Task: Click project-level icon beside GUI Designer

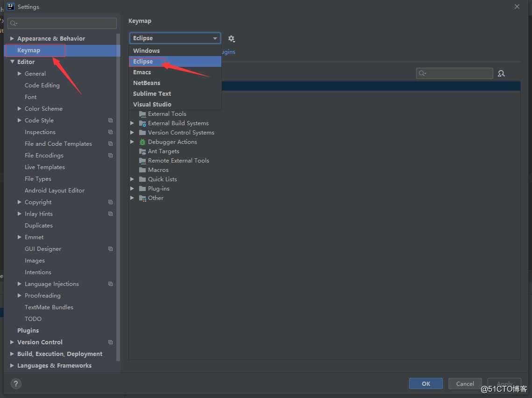Action: [110, 249]
